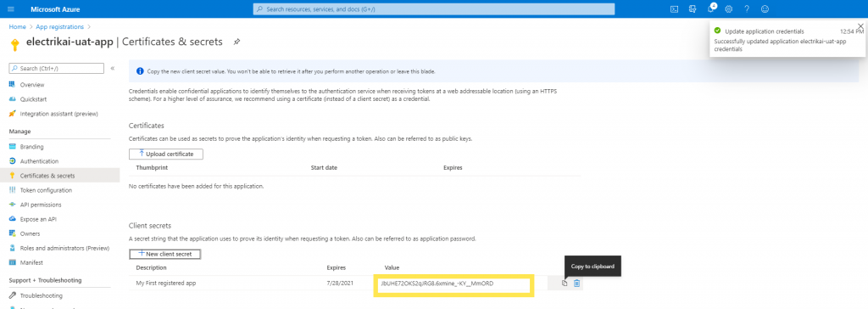Click the Branding icon in sidebar

[x=12, y=147]
